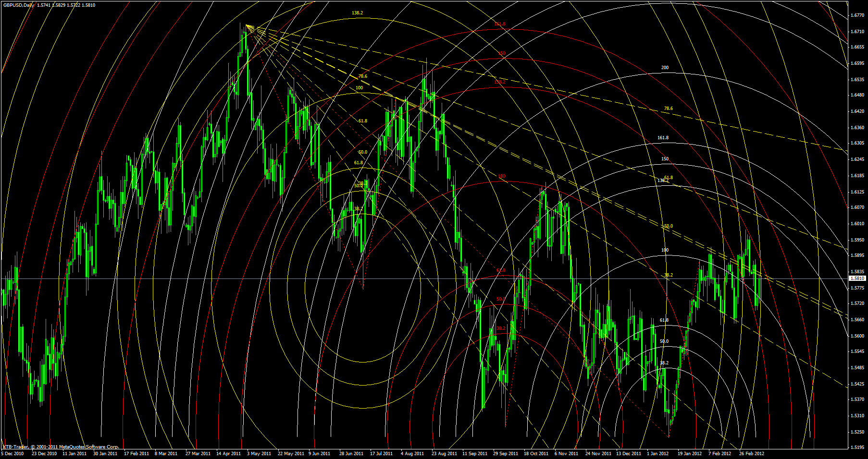Click the 1.6420 price axis label

pyautogui.click(x=857, y=111)
